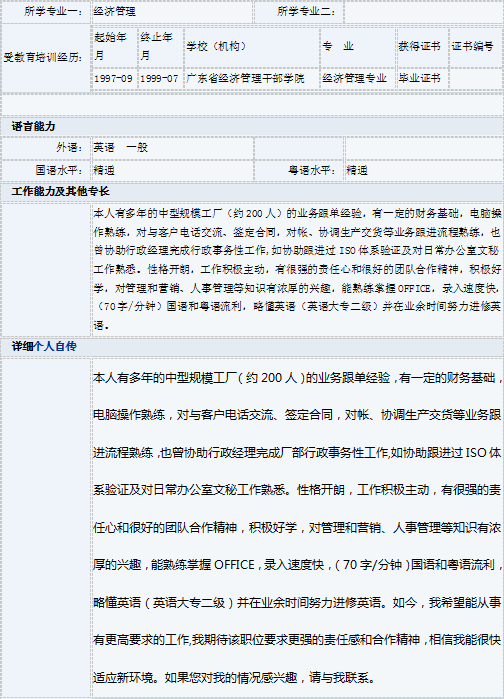Screen dimensions: 504x699
Task: Select the empty 所学专业二 value cell
Action: coord(424,12)
